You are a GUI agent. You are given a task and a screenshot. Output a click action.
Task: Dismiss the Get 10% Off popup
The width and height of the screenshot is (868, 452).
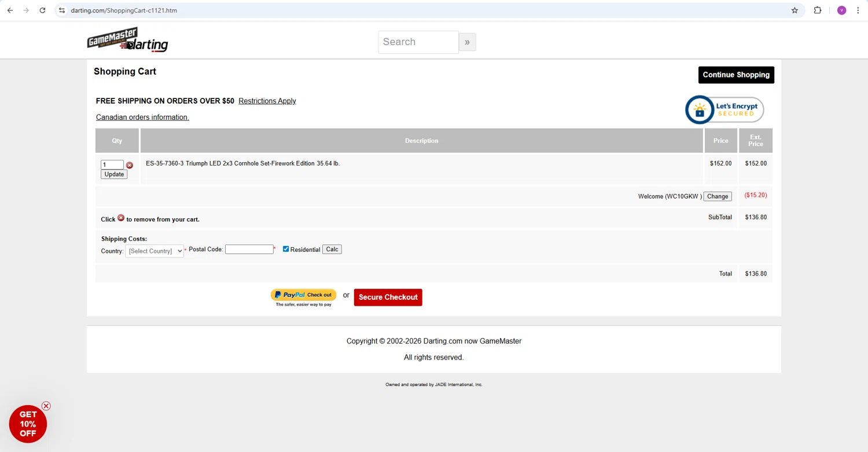tap(46, 406)
